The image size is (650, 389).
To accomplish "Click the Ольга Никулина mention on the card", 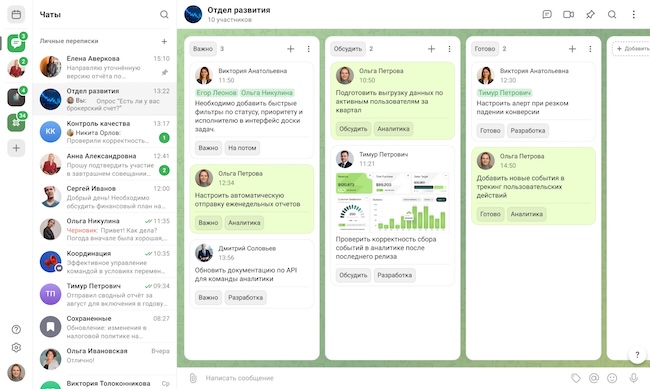I will click(267, 93).
